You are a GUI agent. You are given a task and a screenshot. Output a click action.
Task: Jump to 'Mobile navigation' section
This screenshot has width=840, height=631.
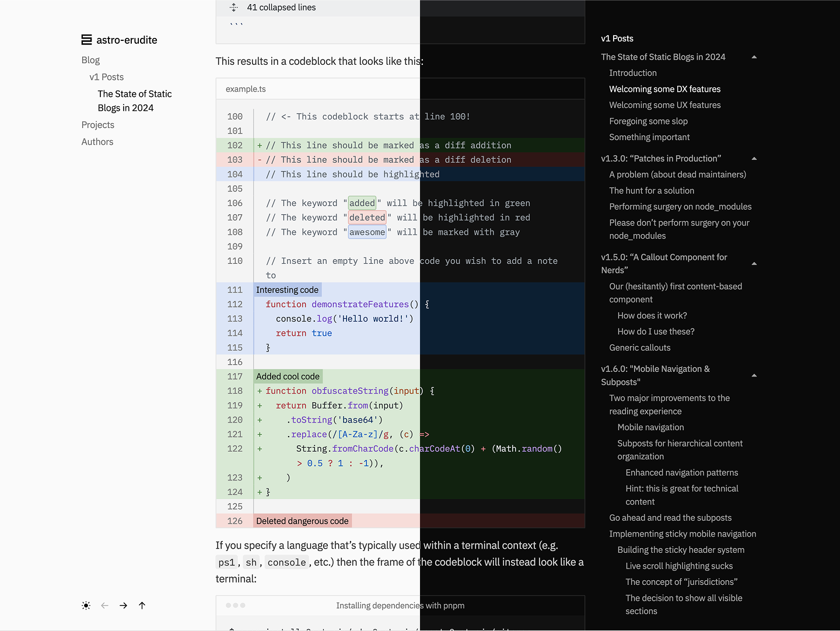tap(650, 427)
